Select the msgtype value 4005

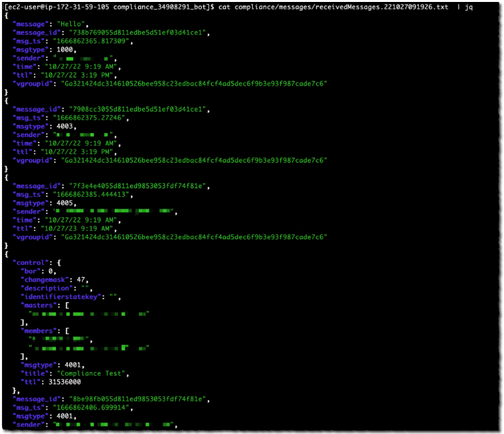[68, 203]
